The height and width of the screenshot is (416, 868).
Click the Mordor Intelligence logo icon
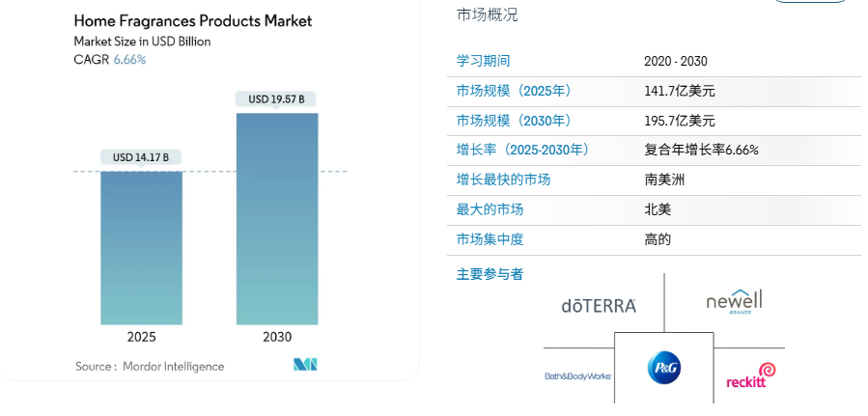[x=305, y=365]
